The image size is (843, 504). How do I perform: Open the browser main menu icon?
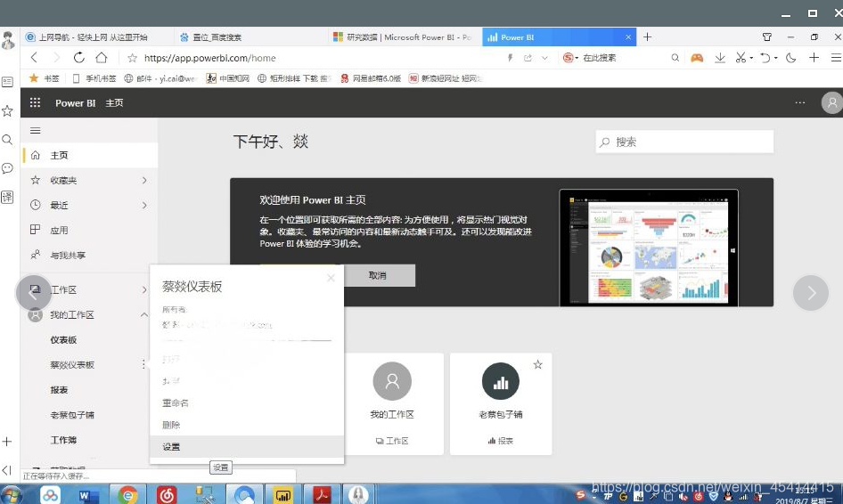coord(836,58)
